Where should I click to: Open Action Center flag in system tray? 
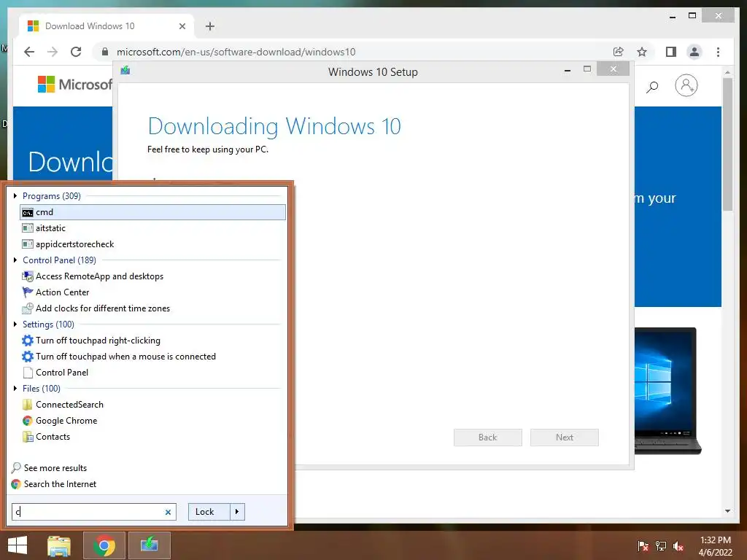click(x=643, y=546)
